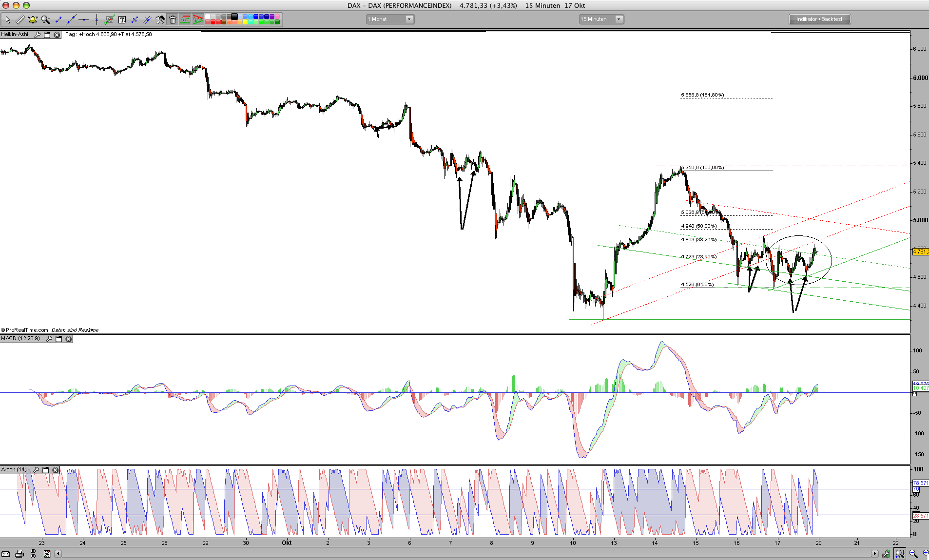Select the dashed arrow line tool
The height and width of the screenshot is (560, 929).
coord(135,19)
